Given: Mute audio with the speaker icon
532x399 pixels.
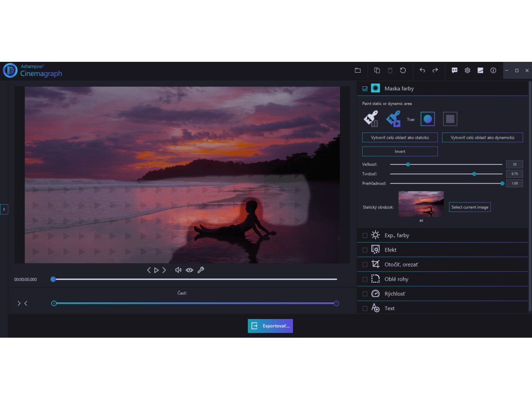Looking at the screenshot, I should pos(178,270).
